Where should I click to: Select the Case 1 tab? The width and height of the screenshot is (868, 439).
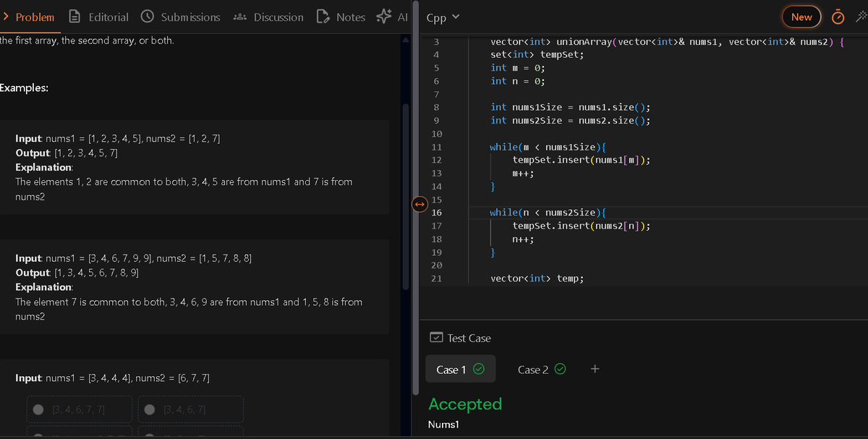point(460,370)
